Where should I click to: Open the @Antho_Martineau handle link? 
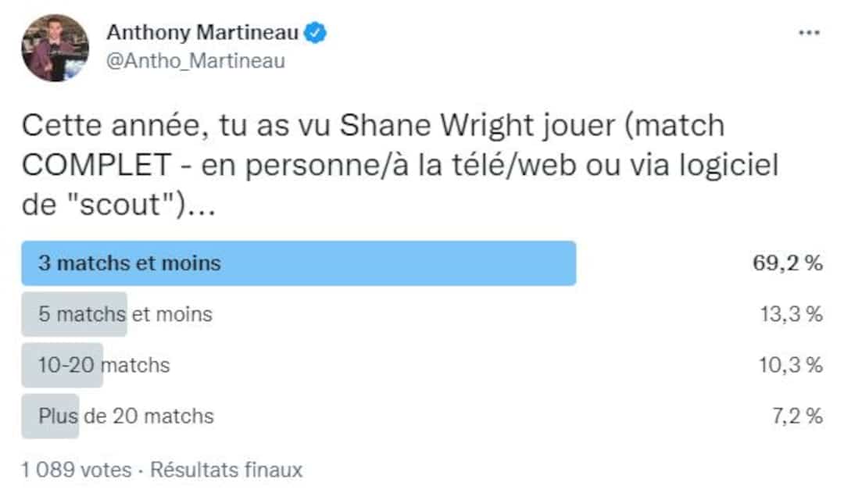pyautogui.click(x=196, y=61)
